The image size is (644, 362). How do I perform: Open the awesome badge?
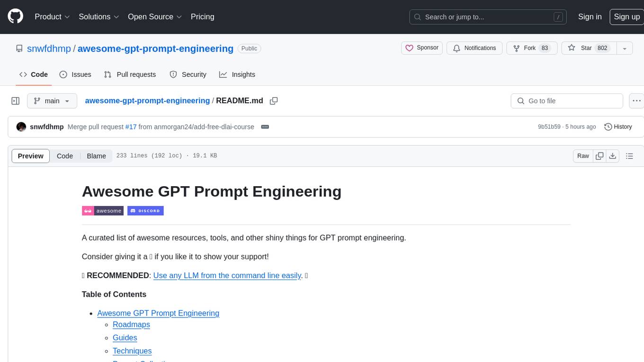tap(103, 211)
